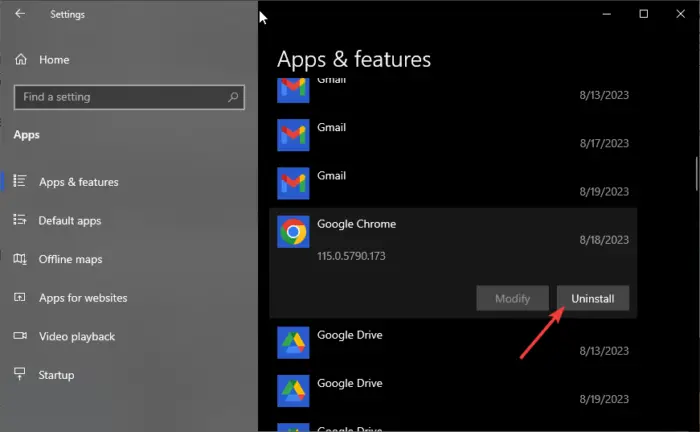Select the Google Chrome entry name
700x432 pixels.
(x=356, y=224)
